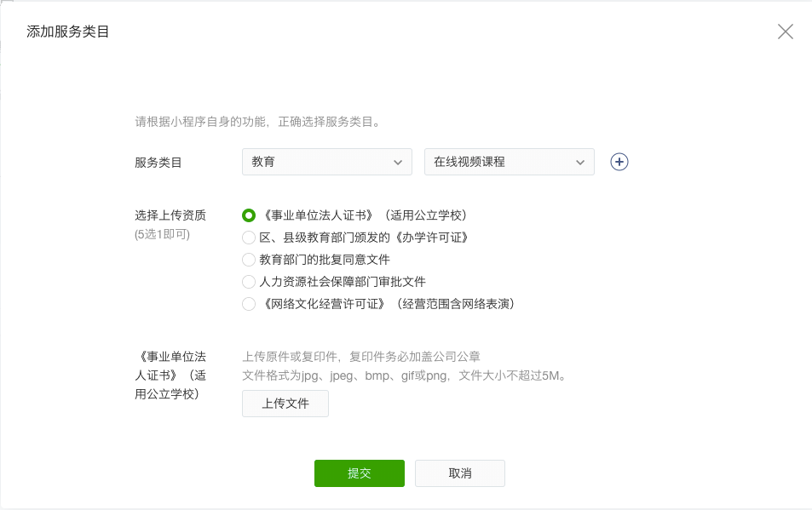Click the label text 人力资源社会保障部门审批文件
This screenshot has width=812, height=510.
point(343,282)
